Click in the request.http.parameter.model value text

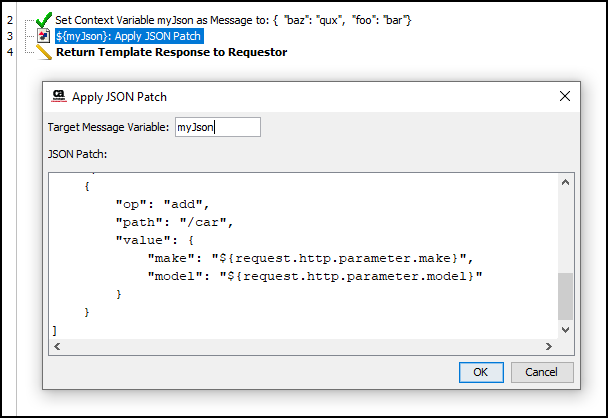point(351,276)
